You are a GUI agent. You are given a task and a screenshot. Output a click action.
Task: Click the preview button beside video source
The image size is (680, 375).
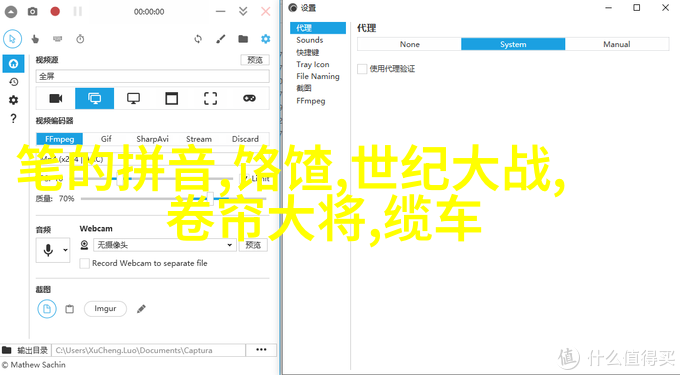pos(255,60)
